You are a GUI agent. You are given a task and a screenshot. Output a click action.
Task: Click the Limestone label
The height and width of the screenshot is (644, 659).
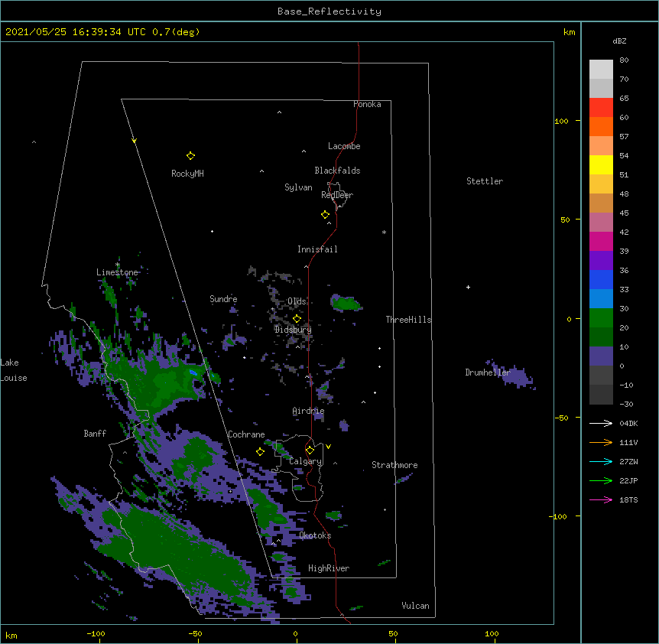coord(117,272)
